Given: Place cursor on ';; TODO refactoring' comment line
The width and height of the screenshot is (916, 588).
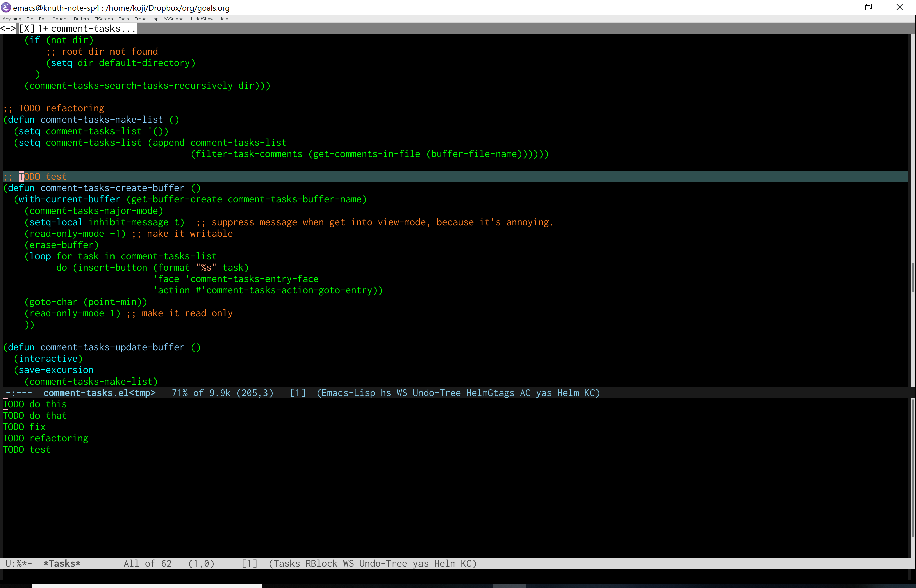Looking at the screenshot, I should tap(54, 108).
